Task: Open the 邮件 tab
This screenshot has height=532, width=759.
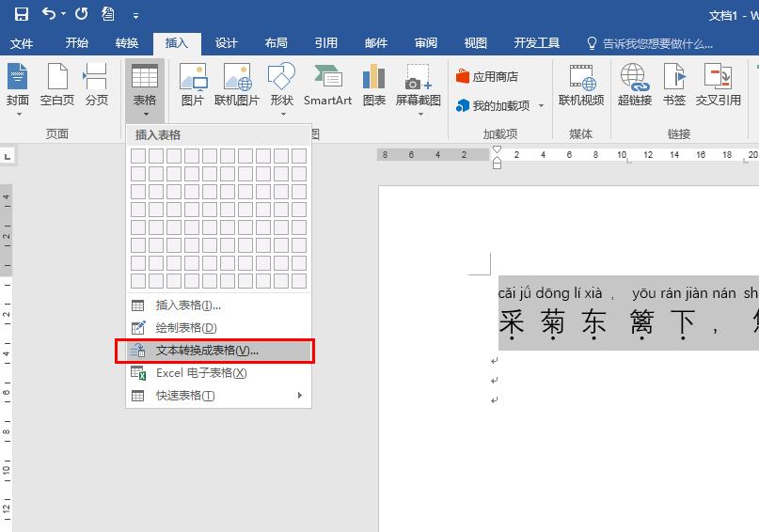Action: [376, 43]
